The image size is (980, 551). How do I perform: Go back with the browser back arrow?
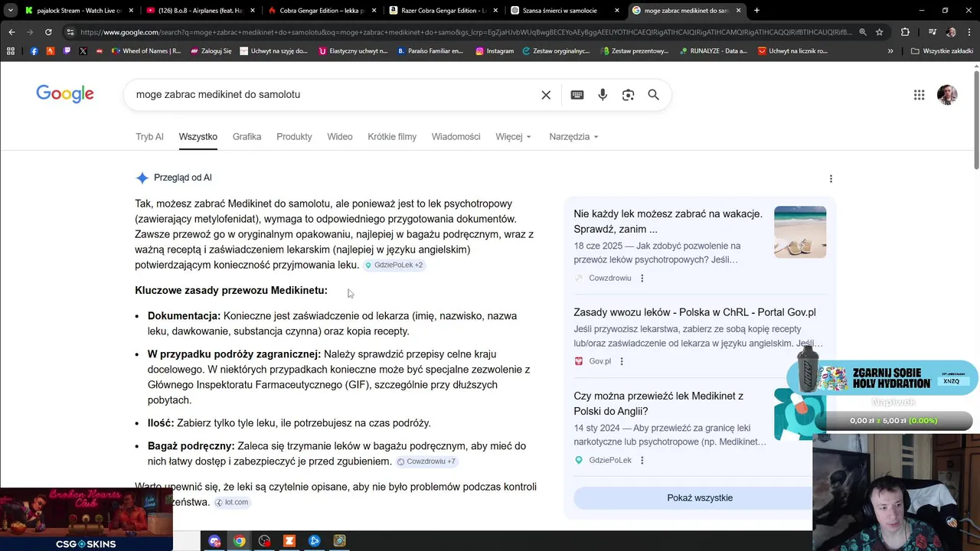(x=11, y=32)
